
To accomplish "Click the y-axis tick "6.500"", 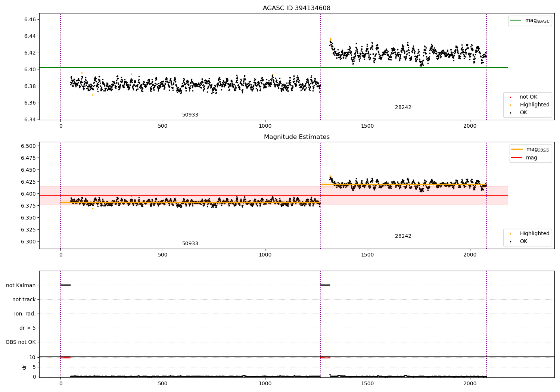I will [29, 146].
